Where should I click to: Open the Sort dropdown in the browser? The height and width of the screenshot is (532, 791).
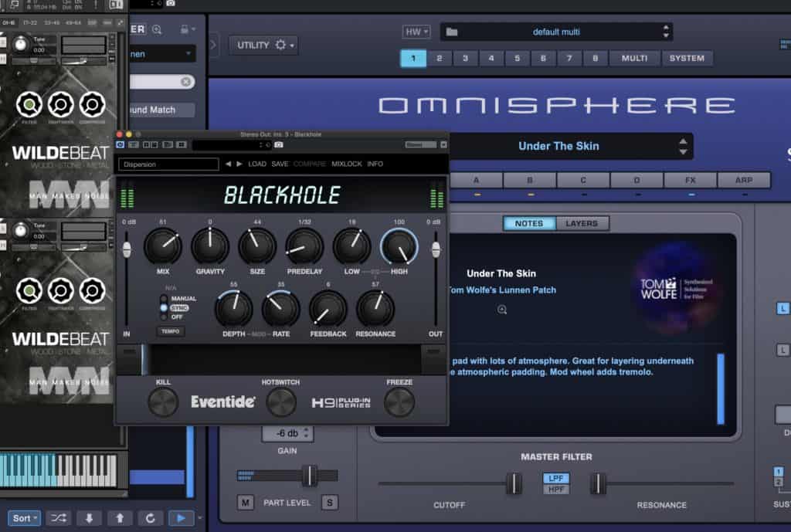pyautogui.click(x=24, y=518)
